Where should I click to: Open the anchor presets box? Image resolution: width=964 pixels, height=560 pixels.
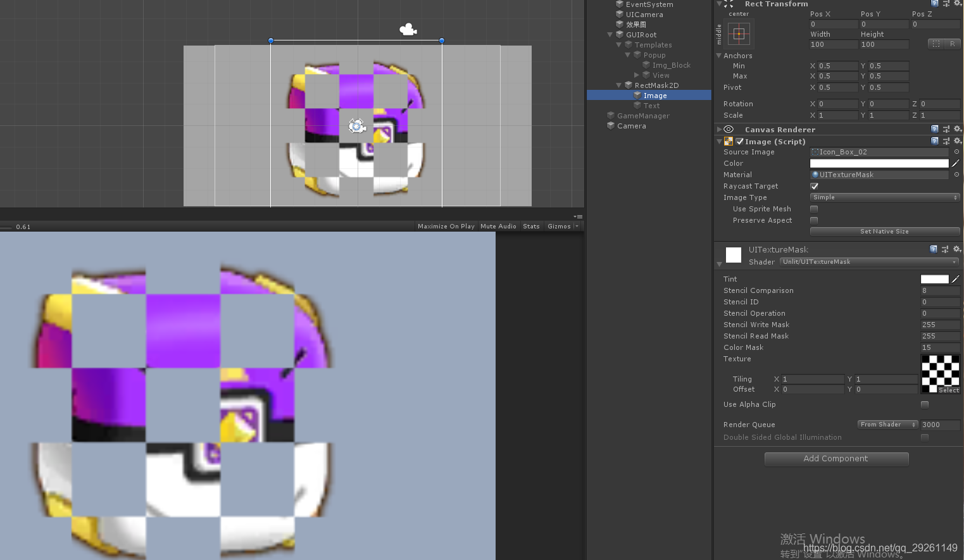(x=739, y=34)
